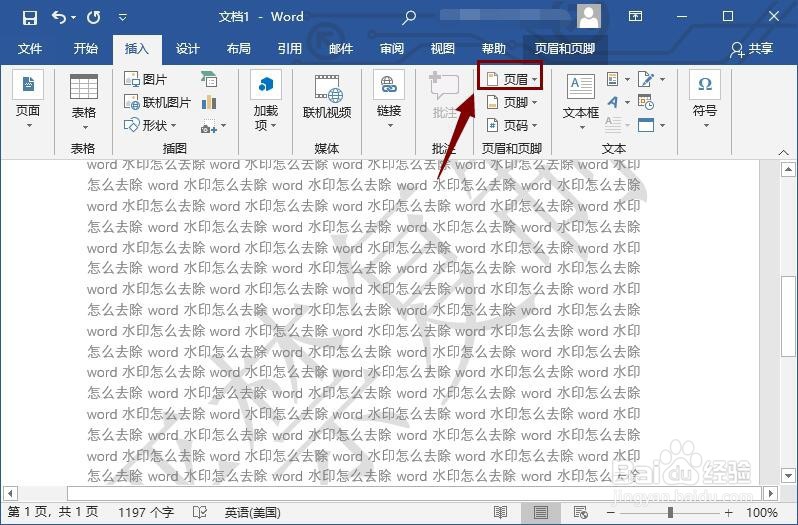Switch to the 邮件 tab
The width and height of the screenshot is (798, 525).
coord(340,49)
